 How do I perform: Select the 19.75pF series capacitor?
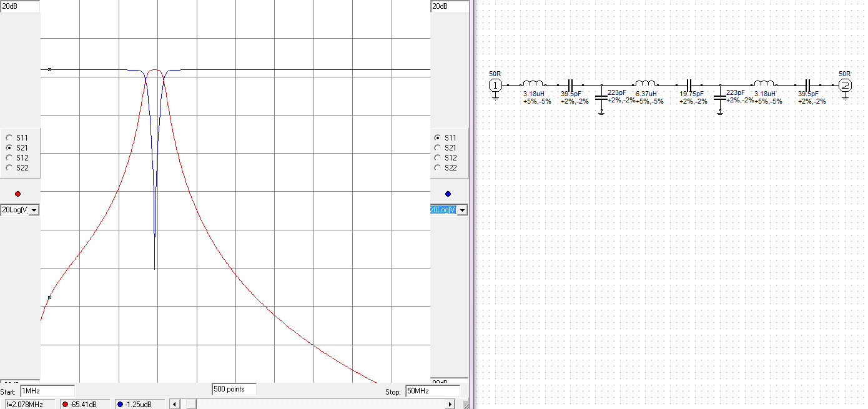pos(689,84)
